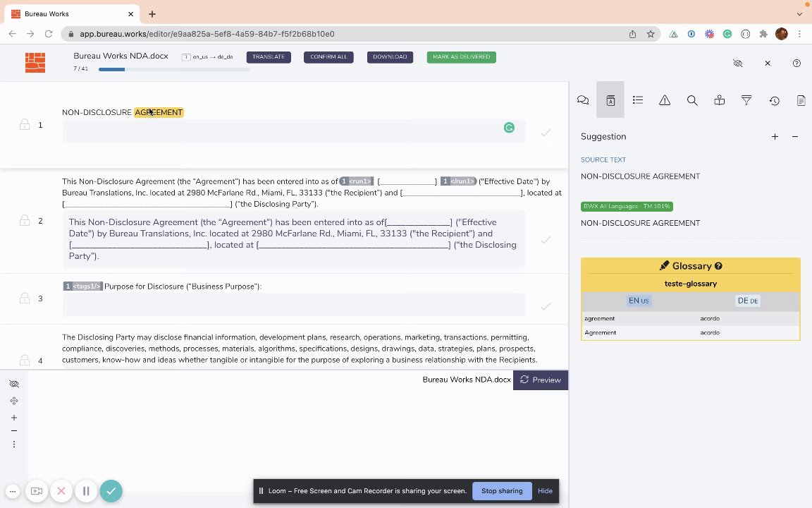This screenshot has width=812, height=508.
Task: Confirm segment 2 with its checkmark
Action: (x=546, y=240)
